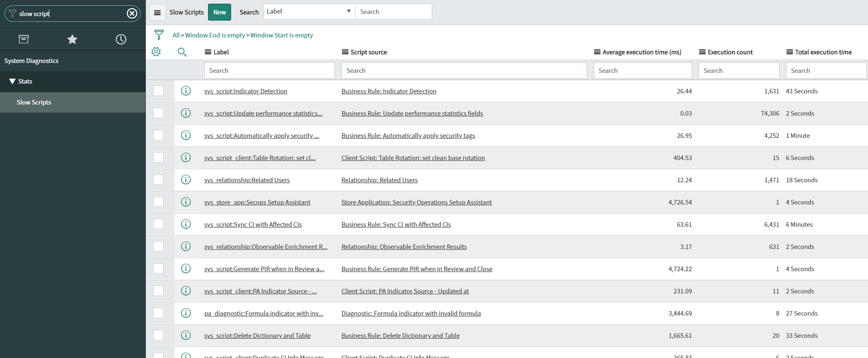Preview the Secops Setup Assistant info icon
Viewport: 868px width, 358px height.
[x=186, y=202]
